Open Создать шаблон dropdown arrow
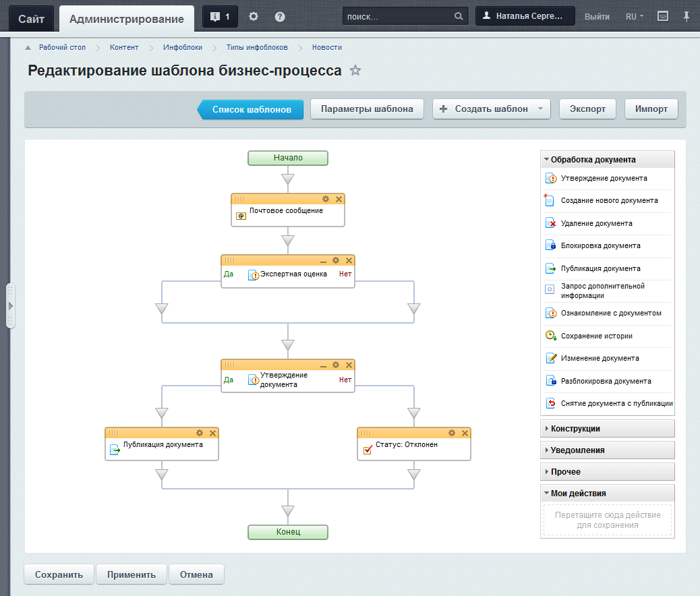700x596 pixels. click(540, 109)
